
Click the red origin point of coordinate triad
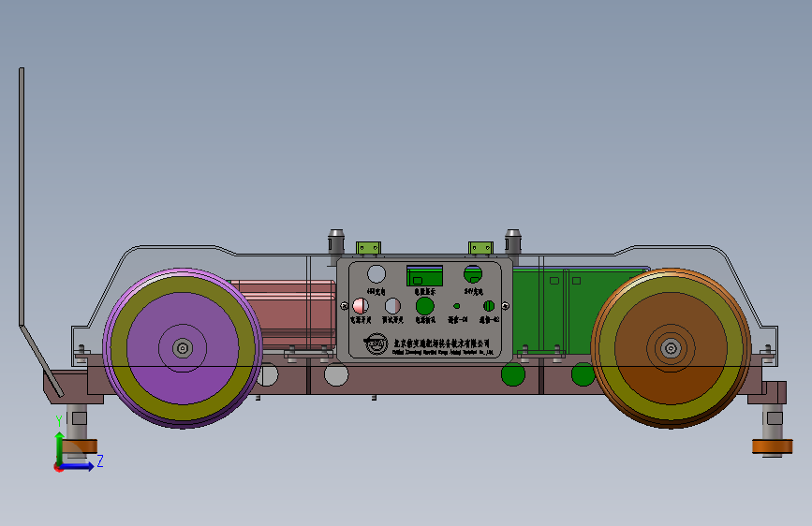click(58, 467)
